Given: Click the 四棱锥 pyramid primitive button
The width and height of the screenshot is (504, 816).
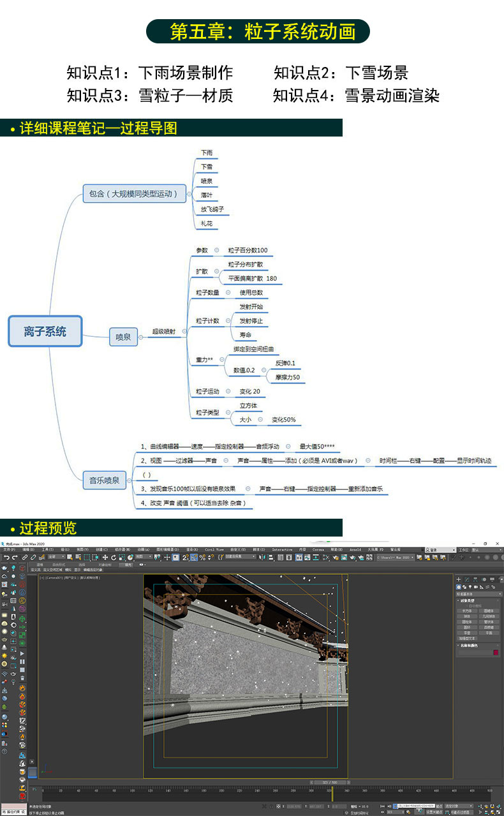Looking at the screenshot, I should point(489,628).
